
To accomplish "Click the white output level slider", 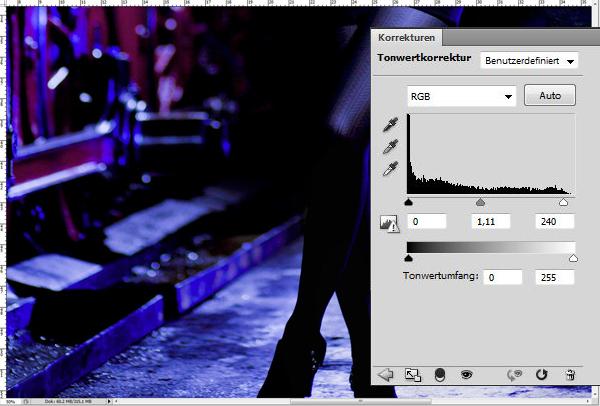I will tap(573, 258).
